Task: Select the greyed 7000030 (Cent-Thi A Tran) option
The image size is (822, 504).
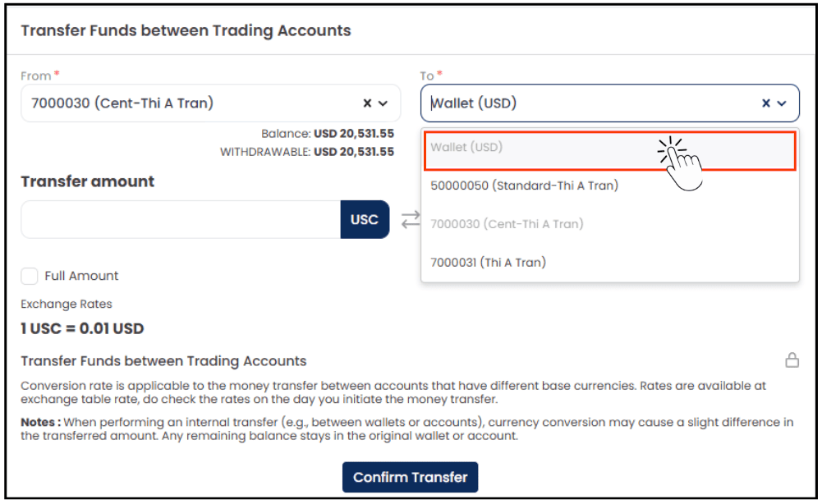Action: 609,224
